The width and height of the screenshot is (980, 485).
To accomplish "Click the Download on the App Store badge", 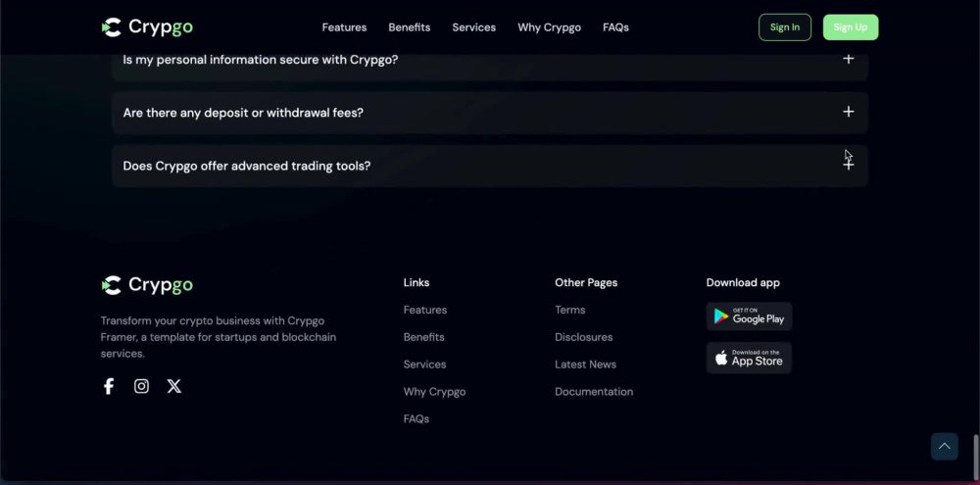I will (x=749, y=359).
